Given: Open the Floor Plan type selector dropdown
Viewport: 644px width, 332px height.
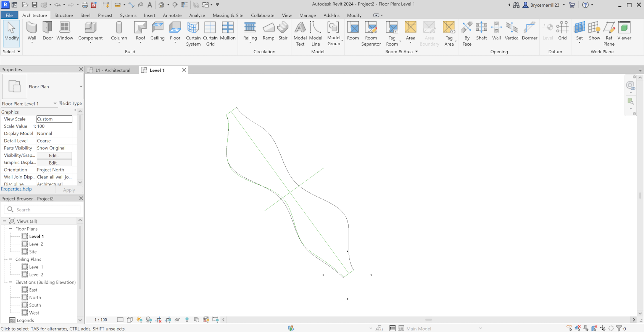Looking at the screenshot, I should [x=80, y=86].
